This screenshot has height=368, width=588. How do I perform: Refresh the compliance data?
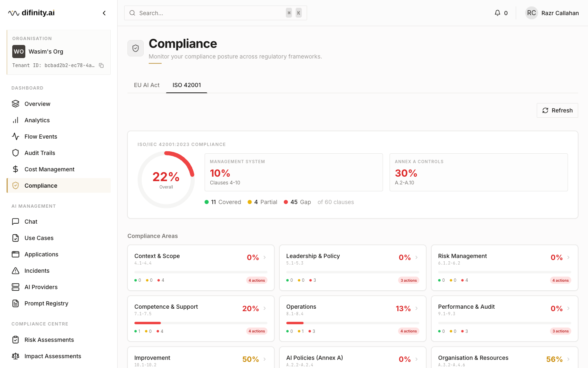coord(557,110)
